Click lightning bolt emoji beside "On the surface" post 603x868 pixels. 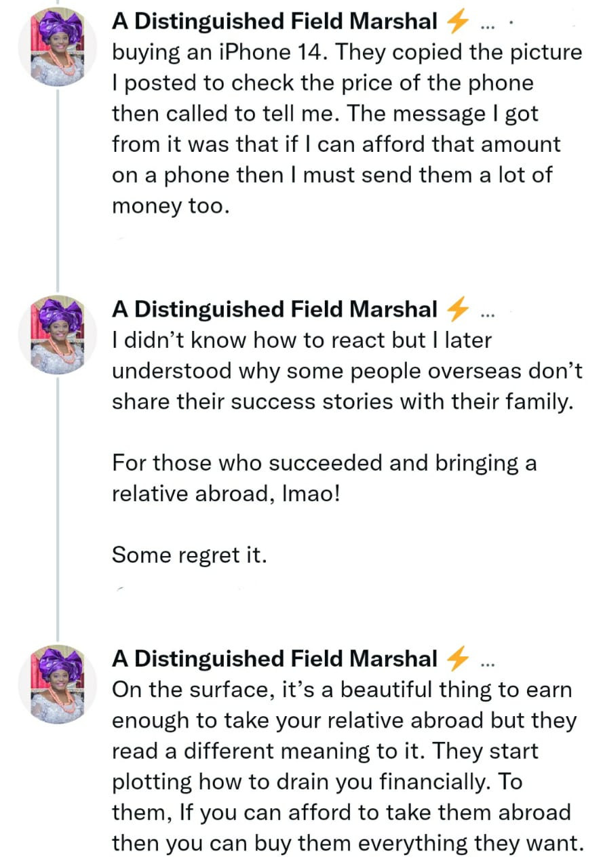[459, 659]
